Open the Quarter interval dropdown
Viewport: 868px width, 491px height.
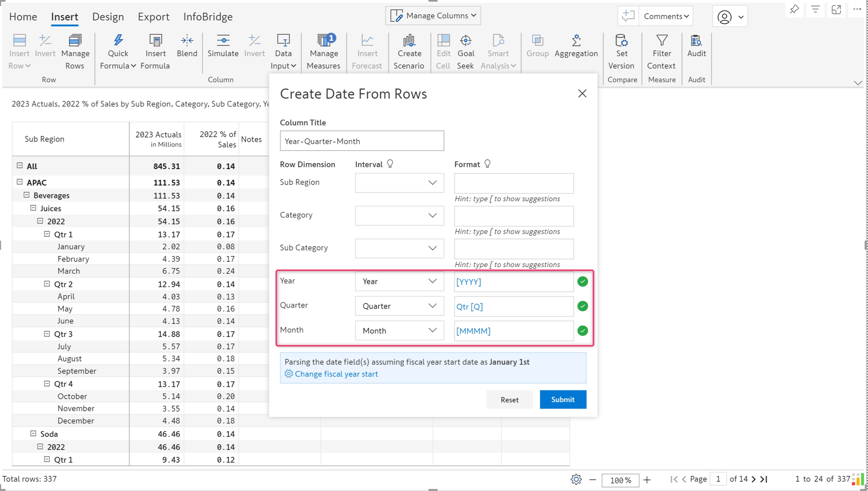[399, 306]
